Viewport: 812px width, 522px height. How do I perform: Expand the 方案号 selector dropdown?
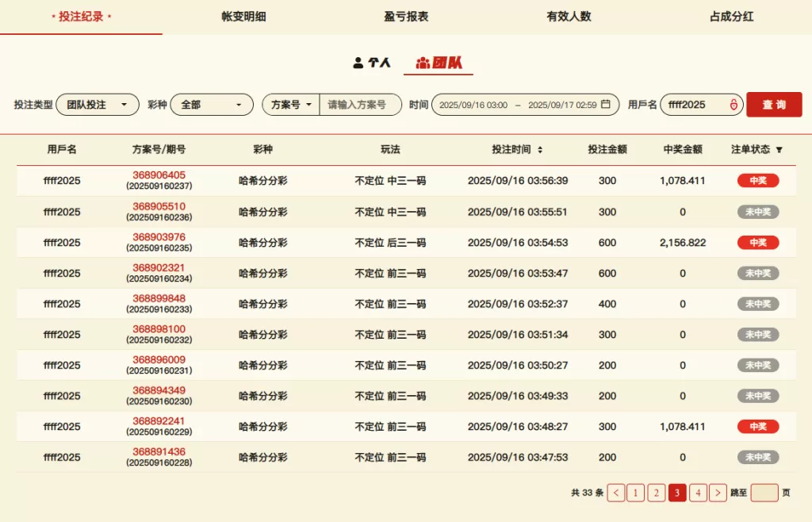291,105
